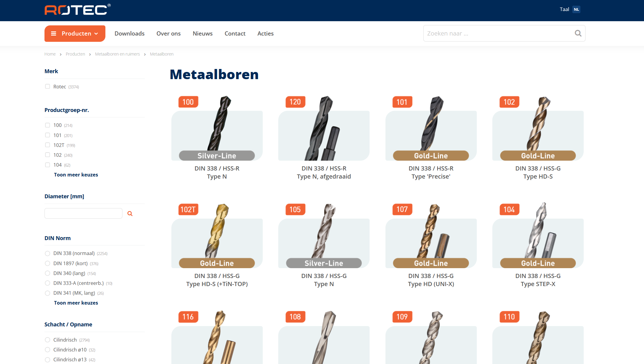Open the Downloads menu item
The height and width of the screenshot is (364, 644).
click(130, 33)
